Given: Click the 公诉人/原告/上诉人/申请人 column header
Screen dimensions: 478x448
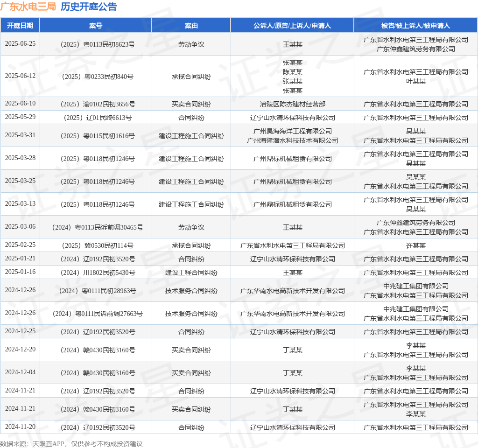Looking at the screenshot, I should pyautogui.click(x=292, y=26).
